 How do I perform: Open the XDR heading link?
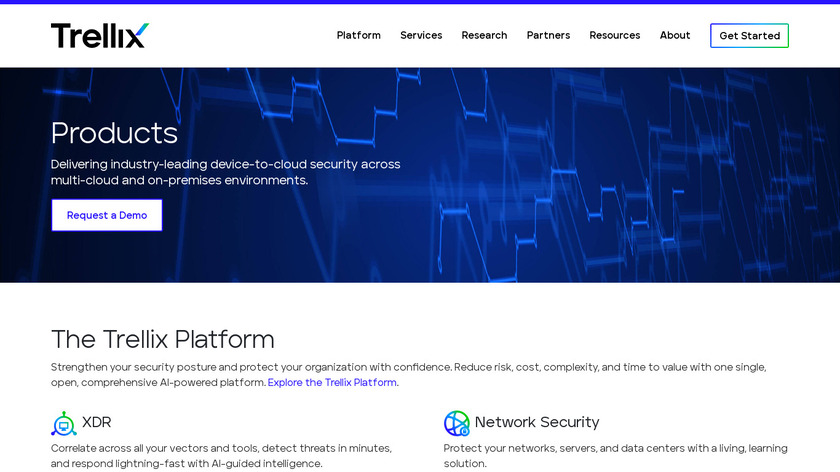click(x=96, y=422)
